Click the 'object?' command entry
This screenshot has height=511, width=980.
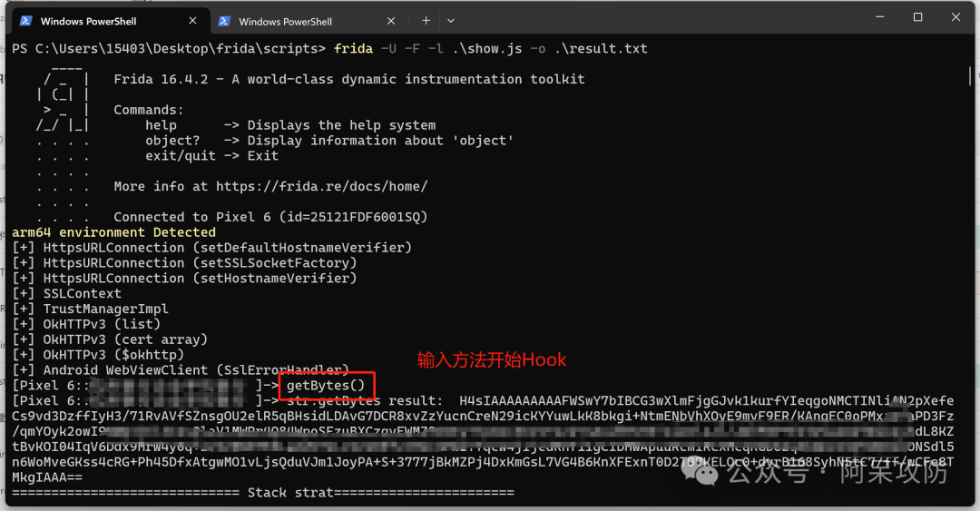click(x=329, y=141)
